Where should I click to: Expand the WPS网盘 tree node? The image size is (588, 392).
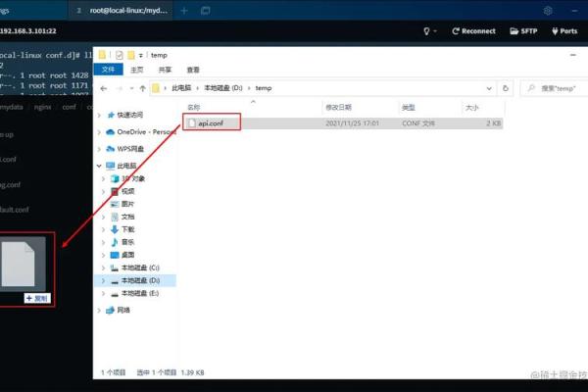pyautogui.click(x=99, y=149)
